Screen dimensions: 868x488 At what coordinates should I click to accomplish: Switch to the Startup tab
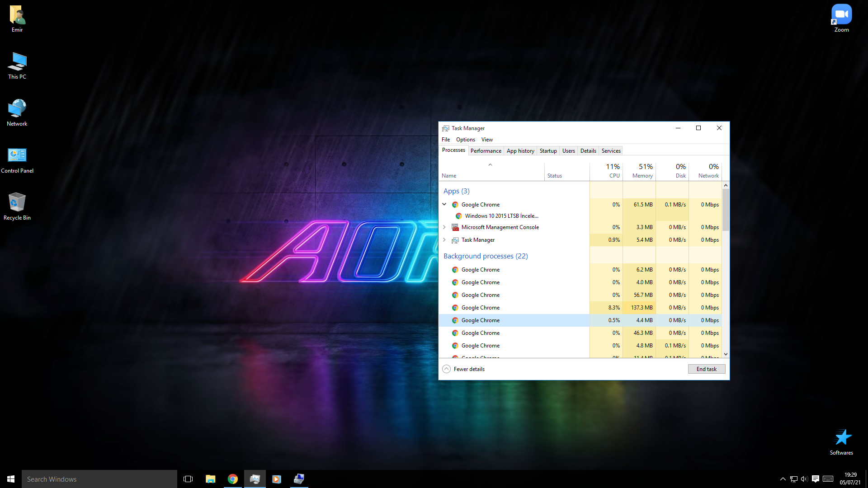click(x=548, y=151)
